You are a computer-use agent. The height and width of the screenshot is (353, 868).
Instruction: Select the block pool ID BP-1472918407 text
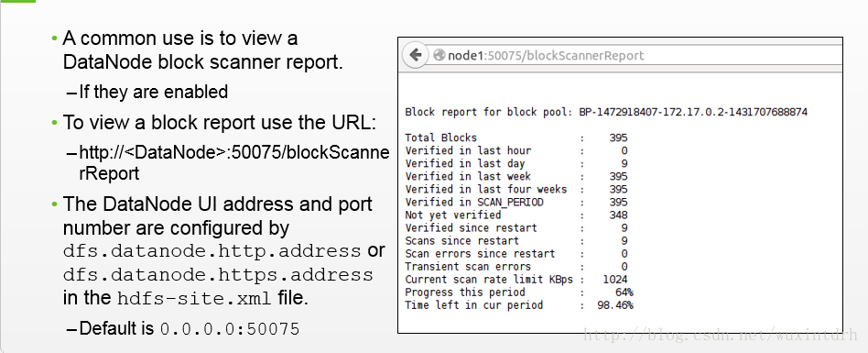click(694, 113)
